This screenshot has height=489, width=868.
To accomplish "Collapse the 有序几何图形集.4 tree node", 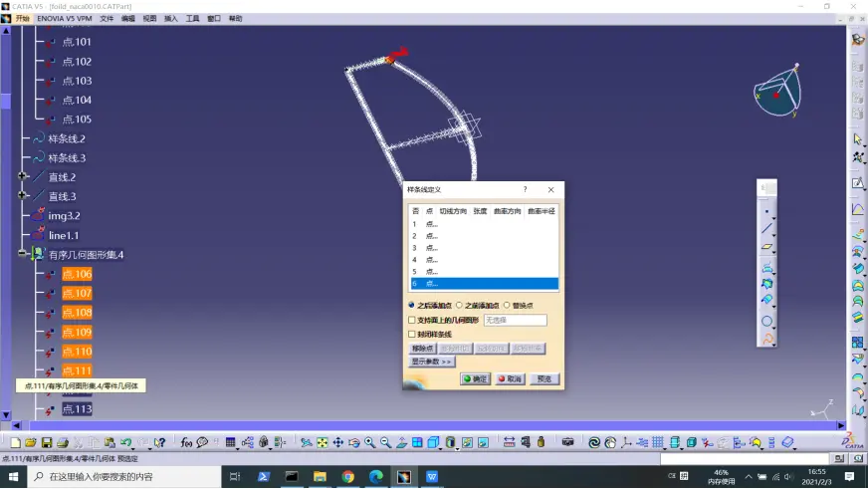I will click(x=22, y=253).
